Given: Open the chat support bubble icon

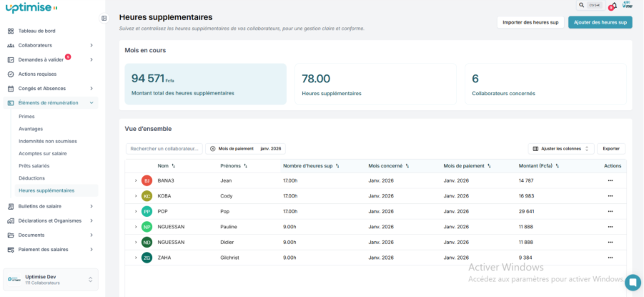Looking at the screenshot, I should [632, 282].
